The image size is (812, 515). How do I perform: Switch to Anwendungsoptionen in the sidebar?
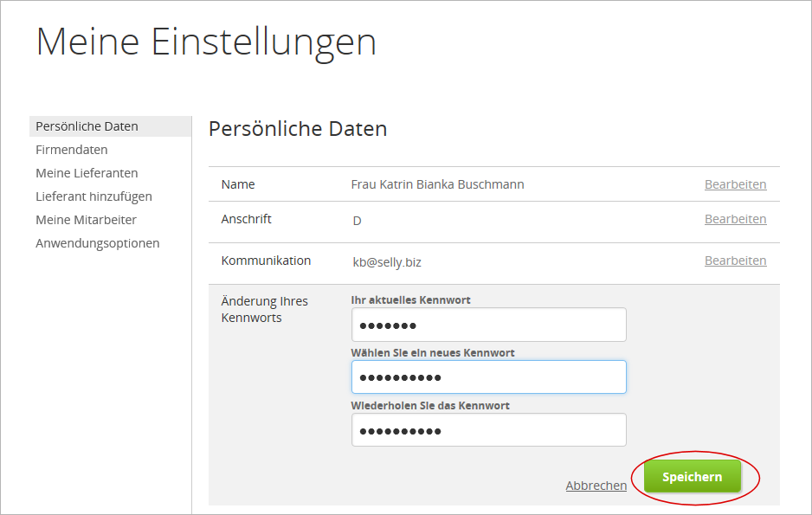(98, 243)
